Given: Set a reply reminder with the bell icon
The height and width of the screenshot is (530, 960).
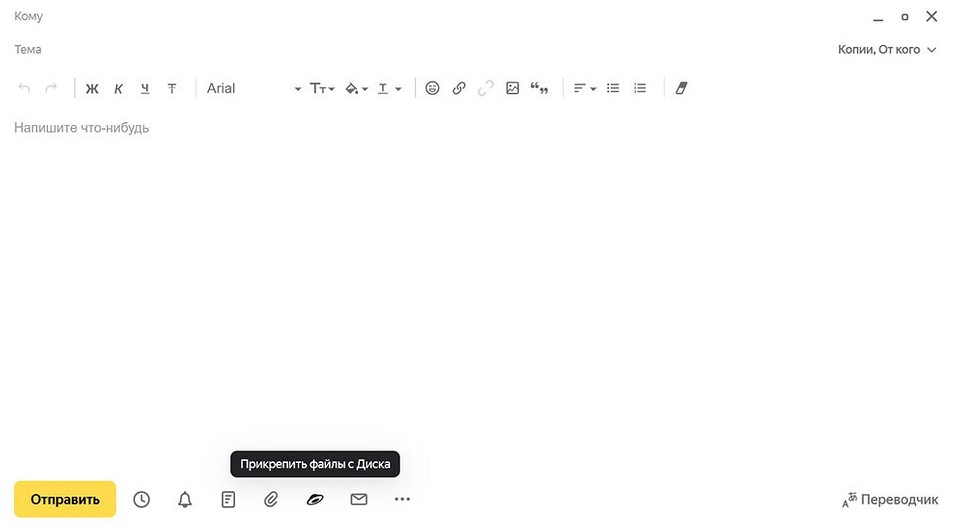Looking at the screenshot, I should coord(185,499).
